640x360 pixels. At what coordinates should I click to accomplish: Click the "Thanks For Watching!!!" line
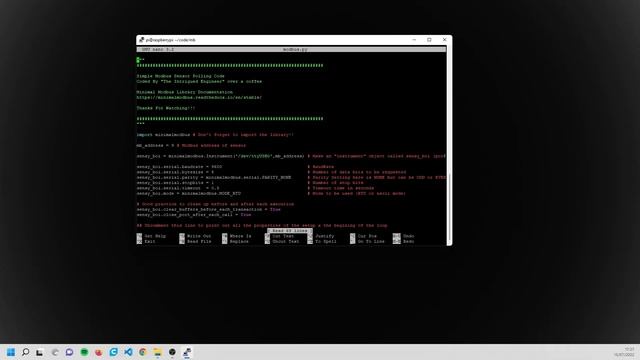(166, 108)
